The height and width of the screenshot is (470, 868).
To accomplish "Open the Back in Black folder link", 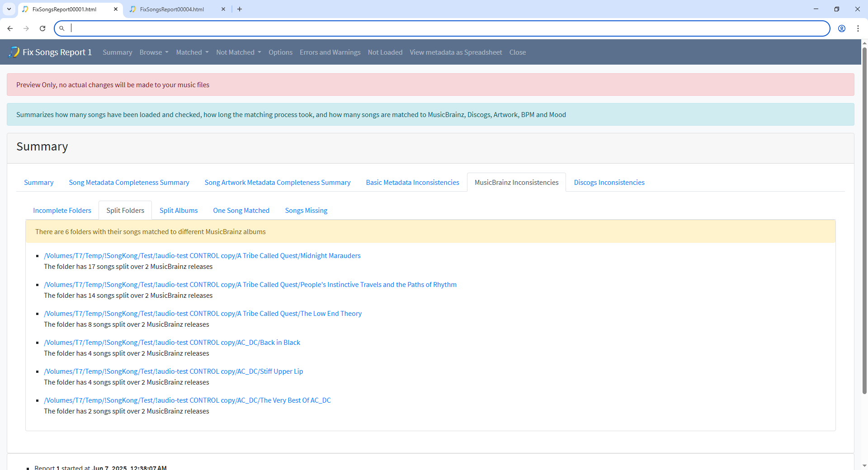I will (172, 343).
